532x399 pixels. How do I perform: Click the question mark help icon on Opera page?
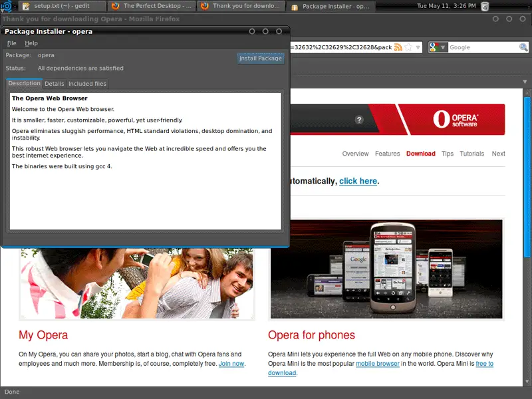359,120
